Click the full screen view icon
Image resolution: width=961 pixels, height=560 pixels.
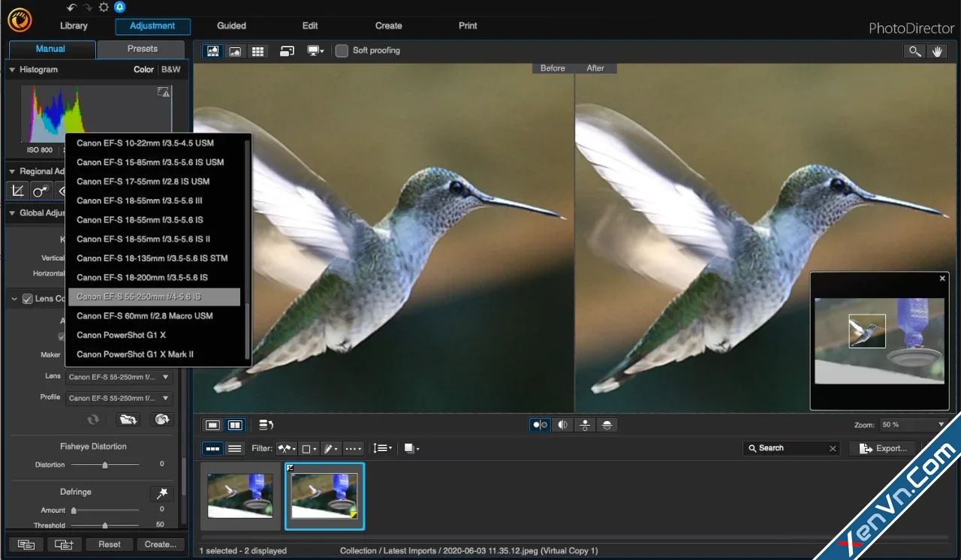point(287,51)
